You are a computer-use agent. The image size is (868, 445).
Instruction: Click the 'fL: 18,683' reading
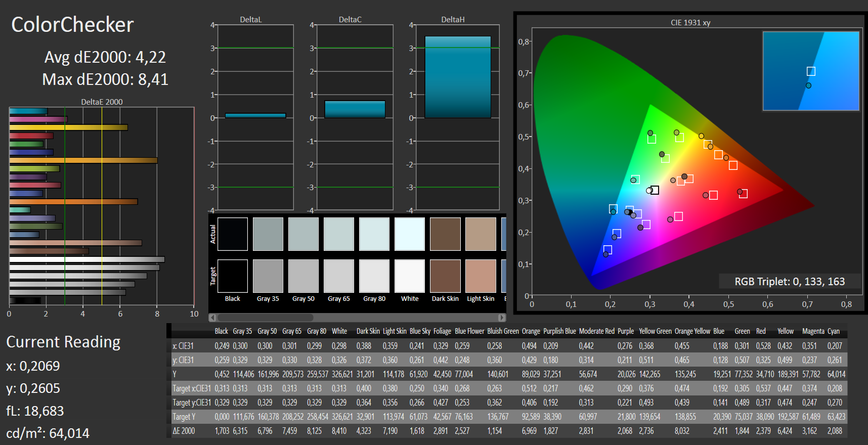[x=35, y=411]
